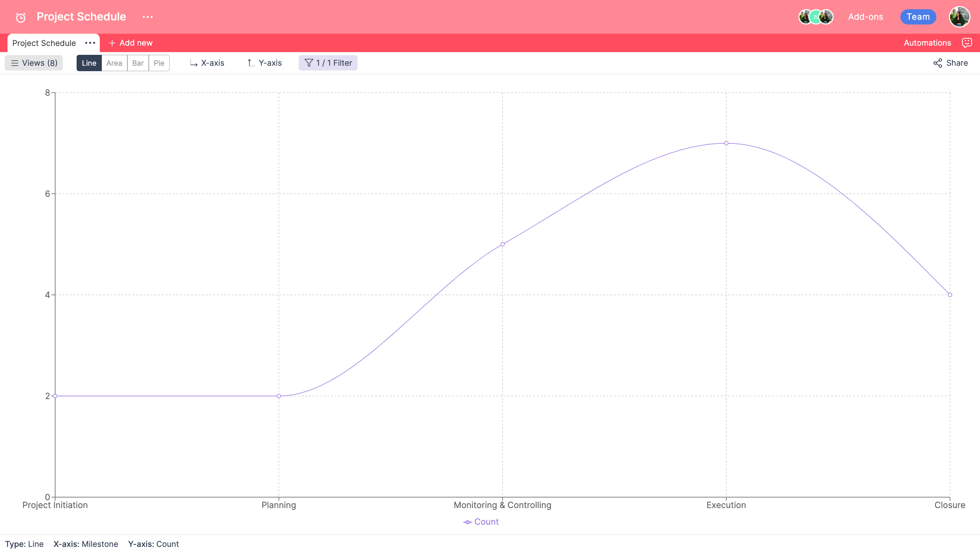Open the 1 / 1 Filter menu
Screen dimensions: 980x553
point(328,63)
